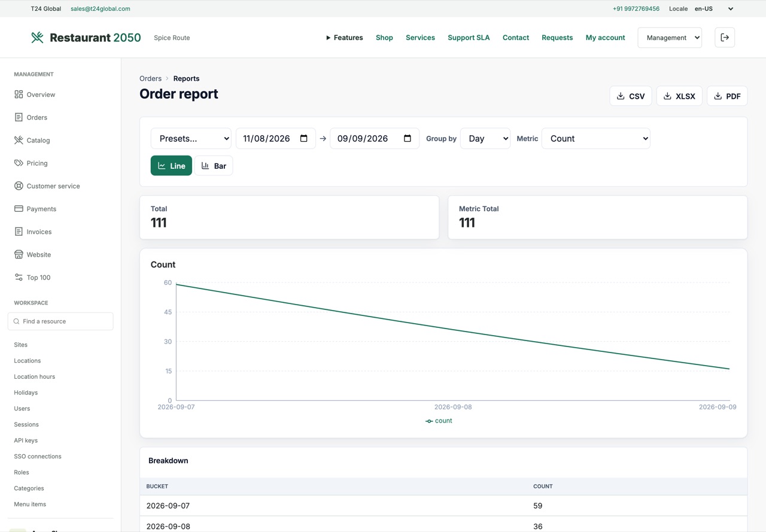Open API keys in the workspace list
The width and height of the screenshot is (766, 532).
click(x=26, y=440)
